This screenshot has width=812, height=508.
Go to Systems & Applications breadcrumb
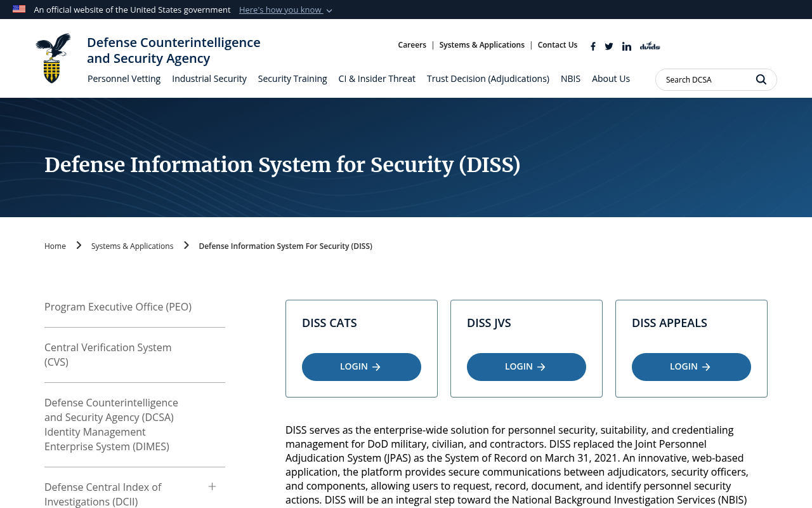[132, 246]
